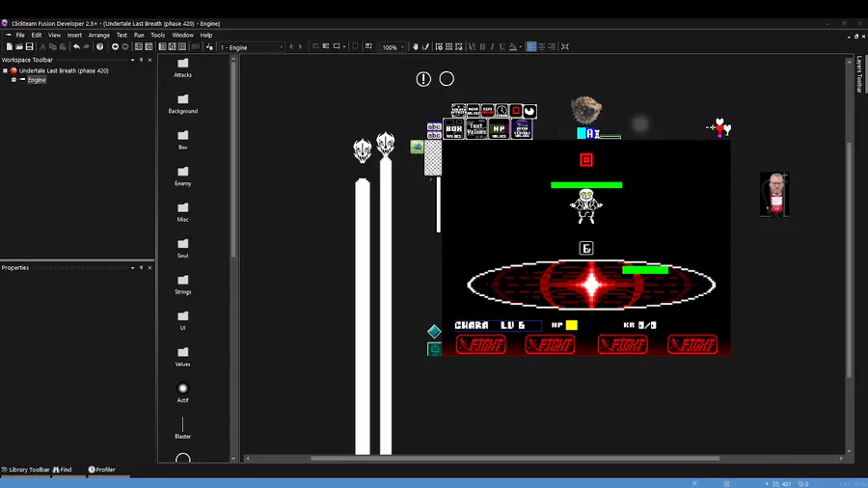Image resolution: width=868 pixels, height=488 pixels.
Task: Switch to the Profiler tab
Action: tap(102, 470)
